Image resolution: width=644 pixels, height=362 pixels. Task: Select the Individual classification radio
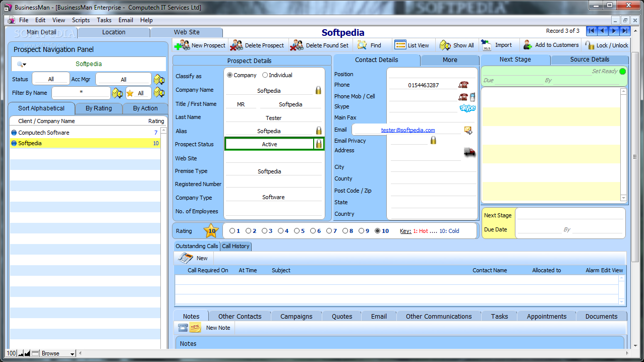point(265,75)
